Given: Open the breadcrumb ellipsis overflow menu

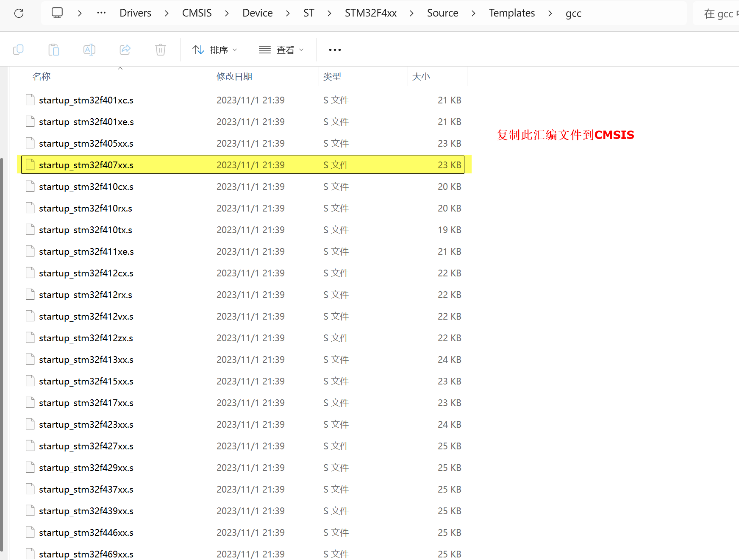Looking at the screenshot, I should (101, 13).
